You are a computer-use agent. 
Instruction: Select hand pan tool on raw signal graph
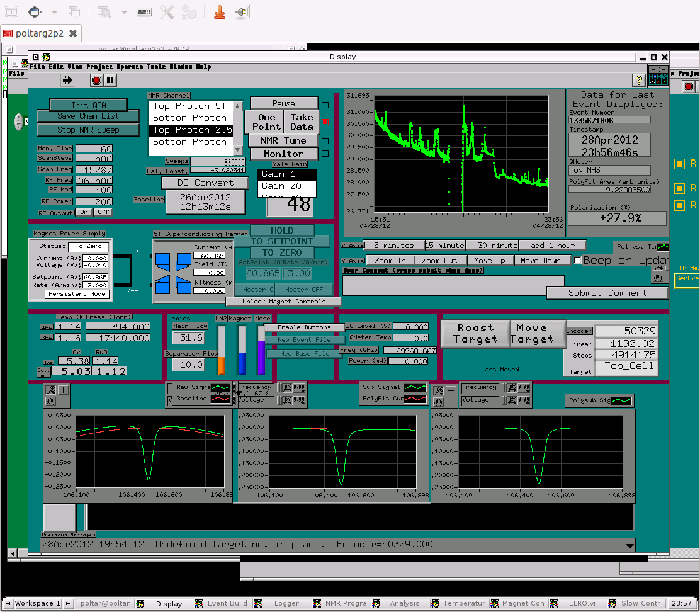[x=51, y=401]
